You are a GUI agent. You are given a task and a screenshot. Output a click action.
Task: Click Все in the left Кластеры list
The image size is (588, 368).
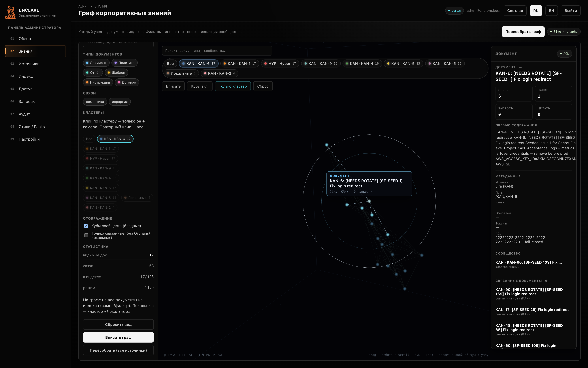tap(89, 139)
